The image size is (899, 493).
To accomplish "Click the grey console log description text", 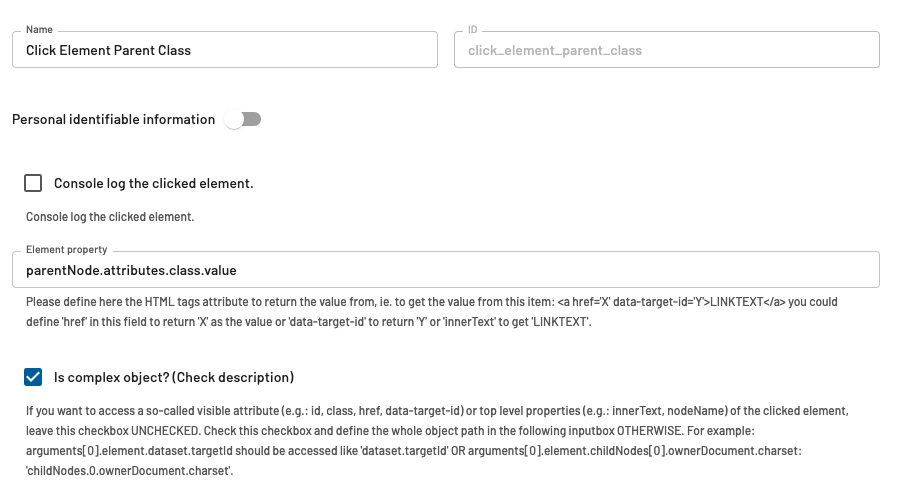I will (x=110, y=216).
